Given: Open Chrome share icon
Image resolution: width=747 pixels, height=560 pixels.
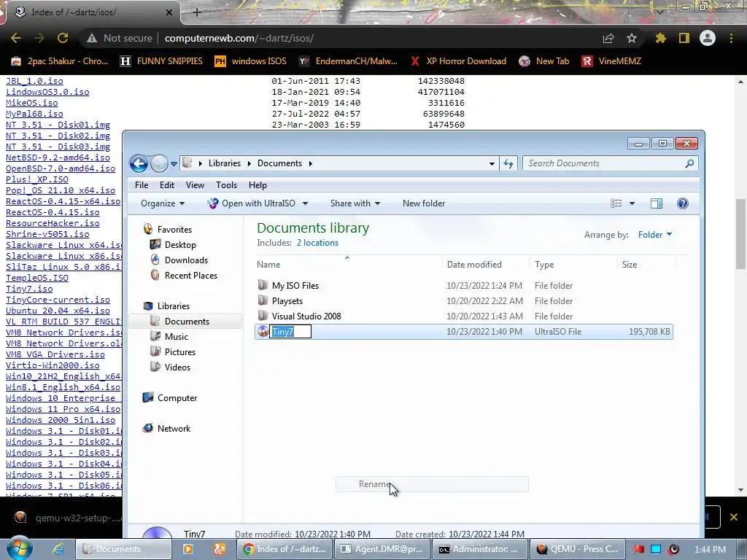Looking at the screenshot, I should coord(608,38).
